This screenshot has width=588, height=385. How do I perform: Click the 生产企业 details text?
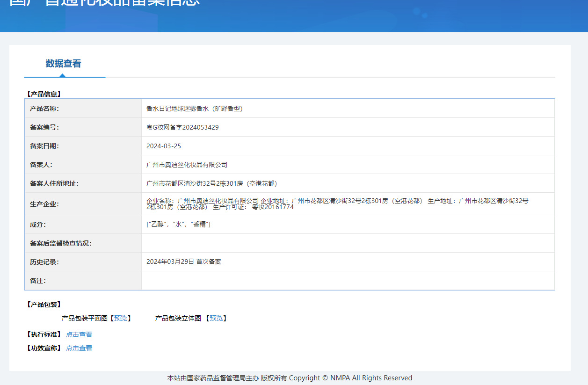point(337,203)
